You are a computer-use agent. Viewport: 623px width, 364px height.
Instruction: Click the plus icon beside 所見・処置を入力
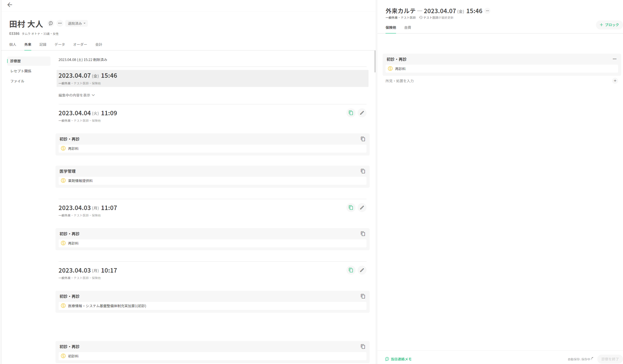(x=615, y=81)
